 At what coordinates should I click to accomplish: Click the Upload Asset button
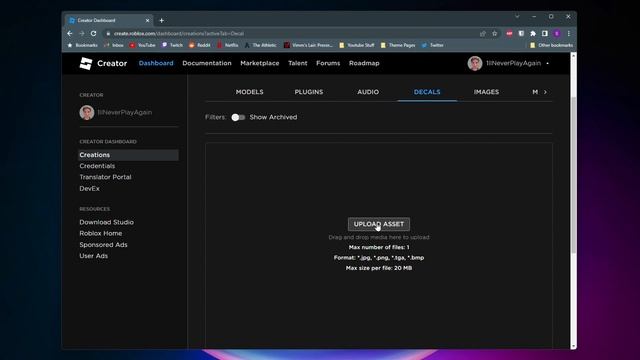pos(379,224)
